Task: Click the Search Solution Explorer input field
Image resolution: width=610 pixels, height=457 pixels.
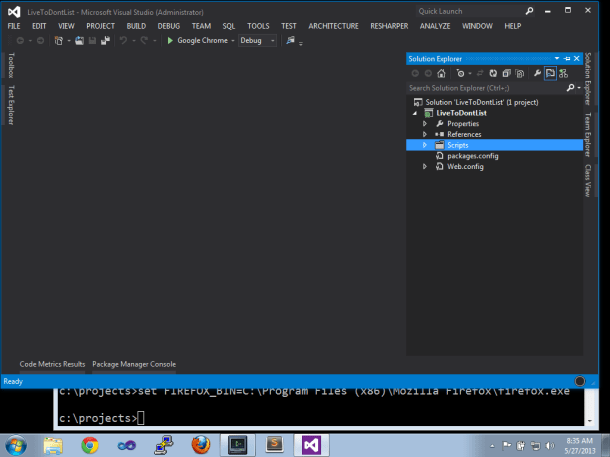Action: click(486, 88)
